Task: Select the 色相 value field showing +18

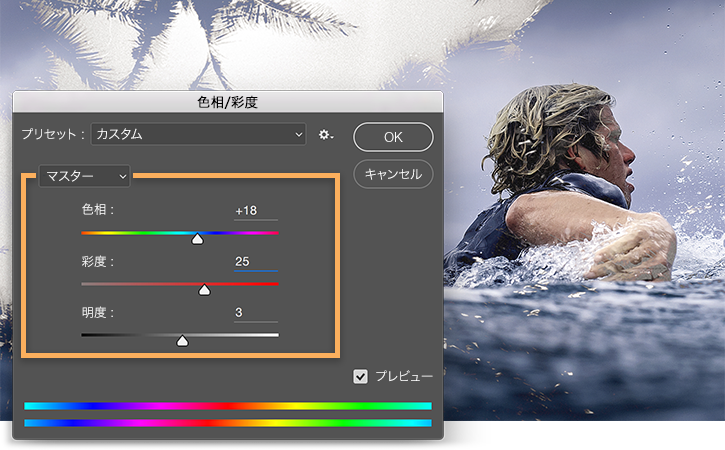Action: click(256, 211)
